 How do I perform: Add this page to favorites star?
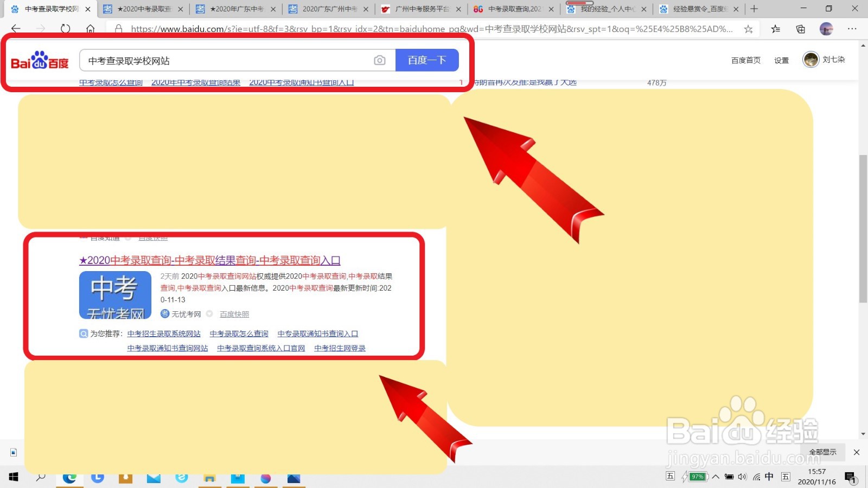pyautogui.click(x=749, y=29)
